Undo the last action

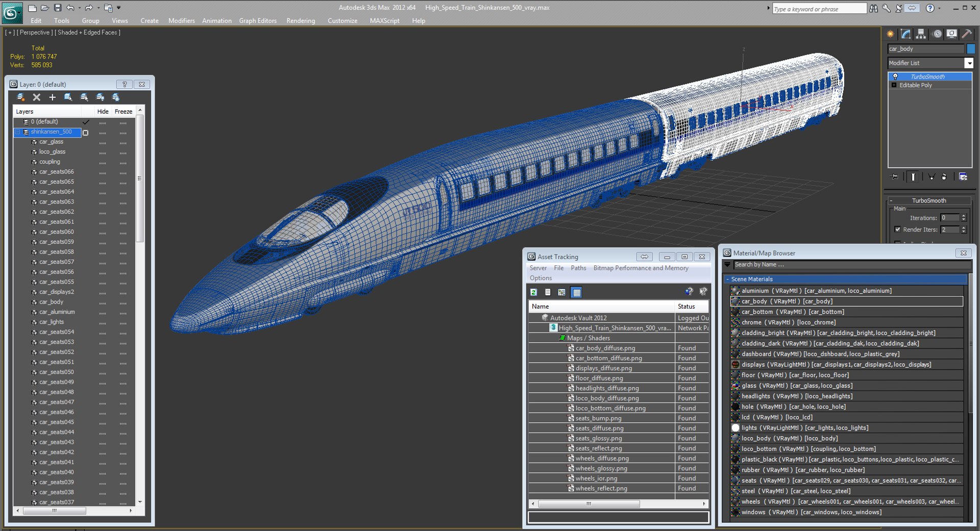pyautogui.click(x=70, y=8)
